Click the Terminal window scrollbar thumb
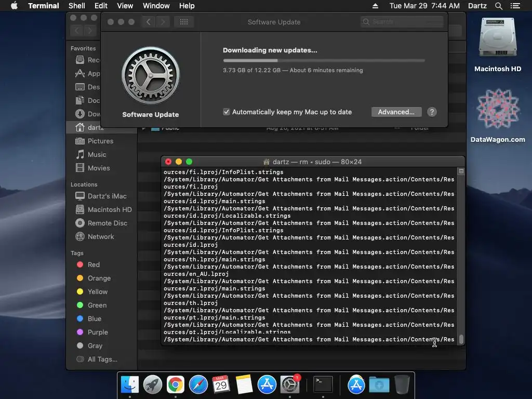The image size is (532, 399). click(x=461, y=339)
